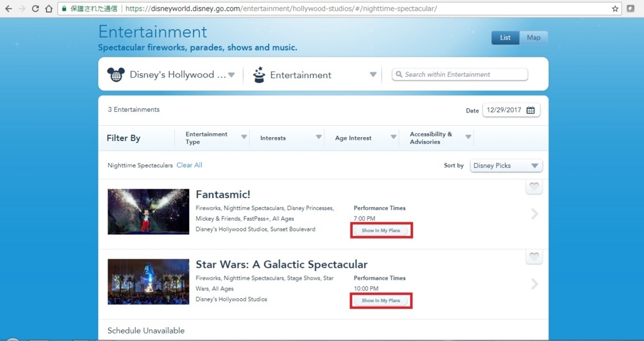Click the Search within Entertainment field
Viewport: 644px width, 341px height.
tap(460, 74)
